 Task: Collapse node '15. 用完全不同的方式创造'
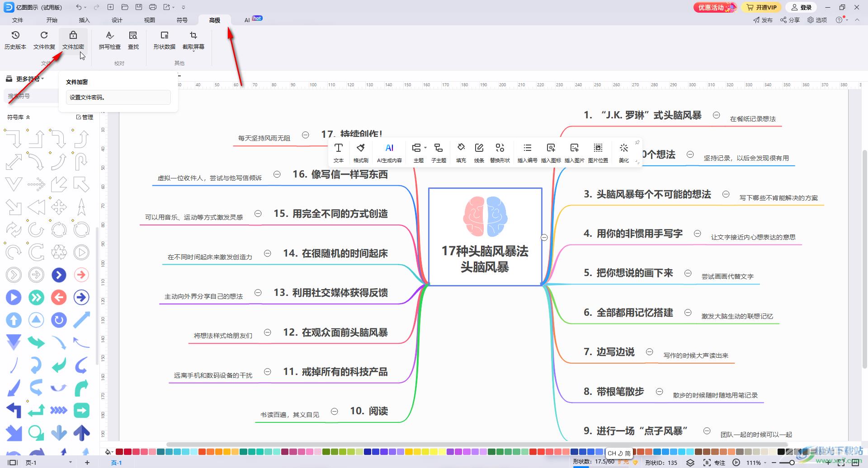coord(258,214)
